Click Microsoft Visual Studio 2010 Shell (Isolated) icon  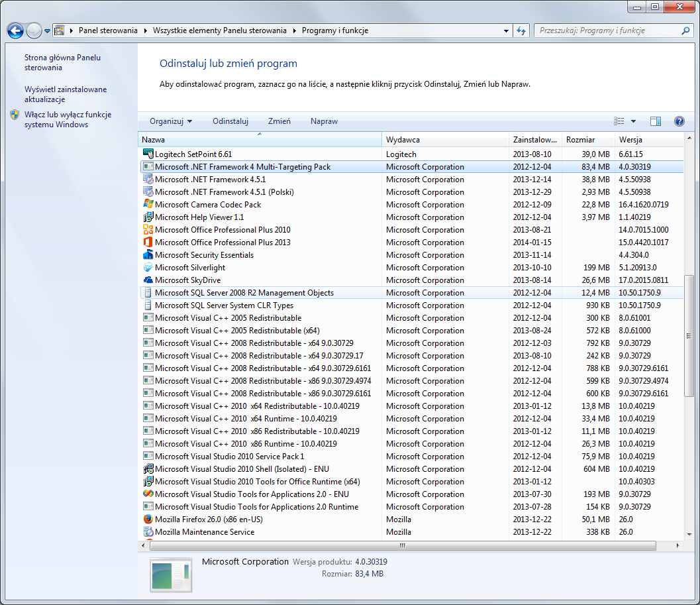point(148,468)
